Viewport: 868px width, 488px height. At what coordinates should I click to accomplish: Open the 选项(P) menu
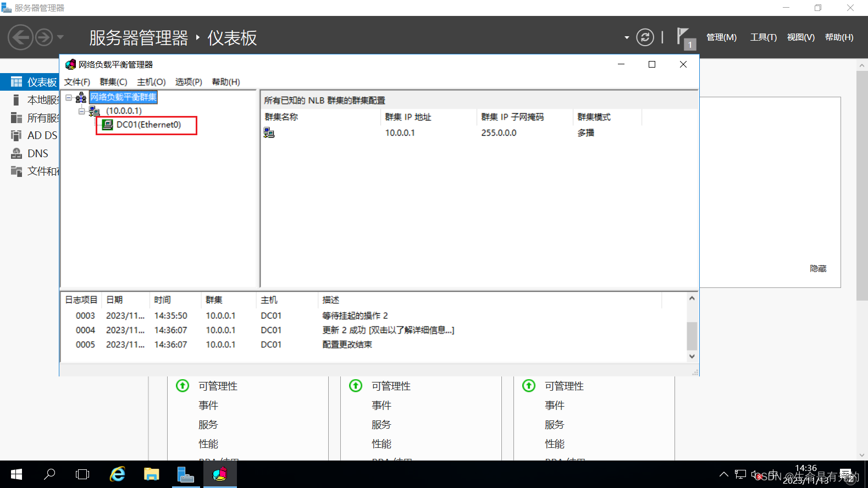tap(189, 82)
